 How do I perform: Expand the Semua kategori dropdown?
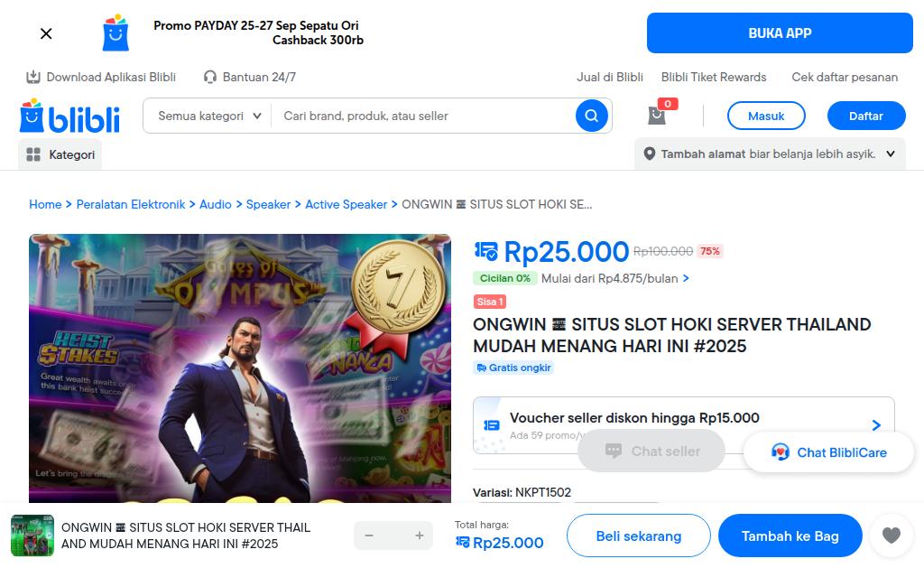208,116
